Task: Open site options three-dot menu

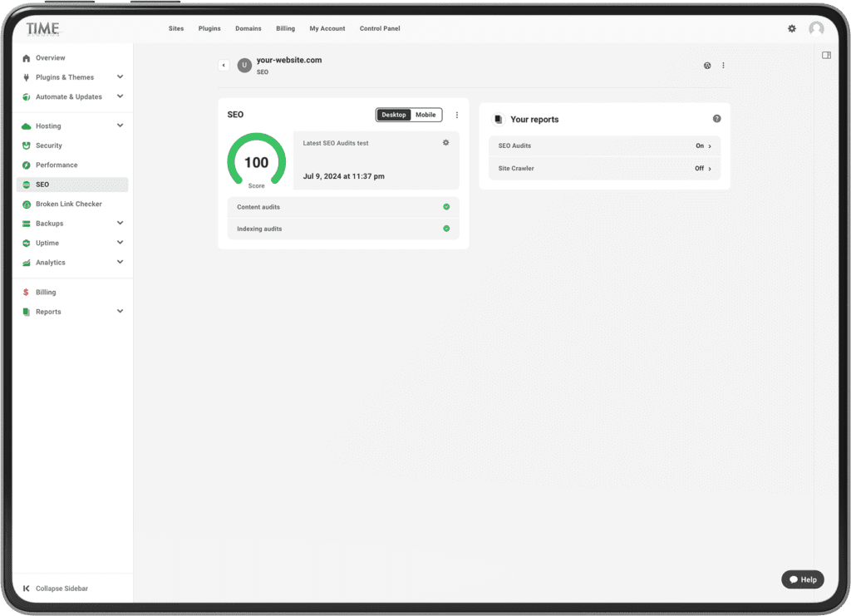Action: click(x=723, y=66)
